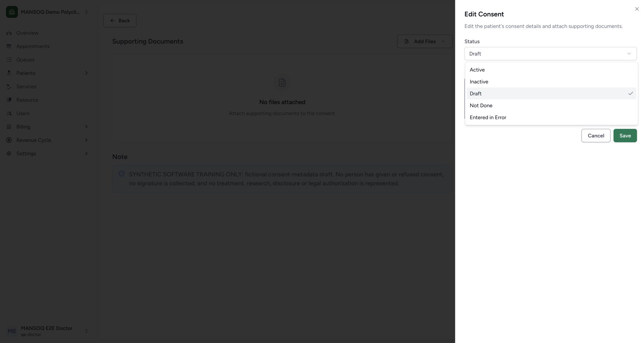Open the Users page
This screenshot has width=644, height=343.
(48, 113)
